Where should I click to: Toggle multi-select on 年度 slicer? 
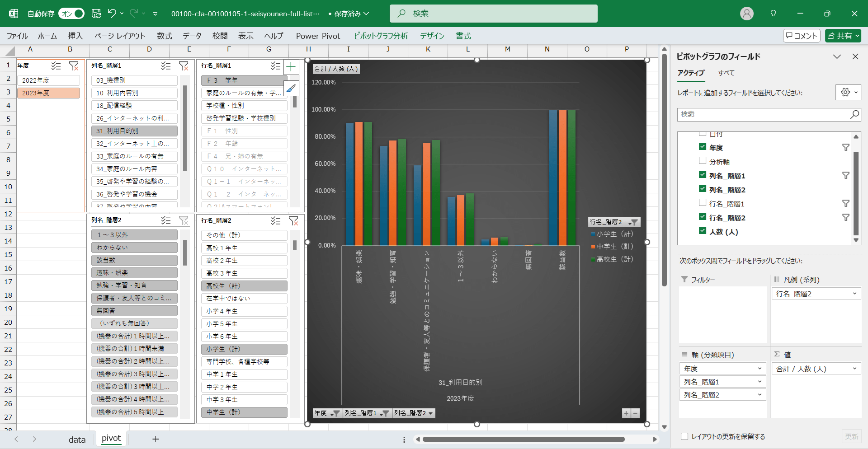coord(56,66)
